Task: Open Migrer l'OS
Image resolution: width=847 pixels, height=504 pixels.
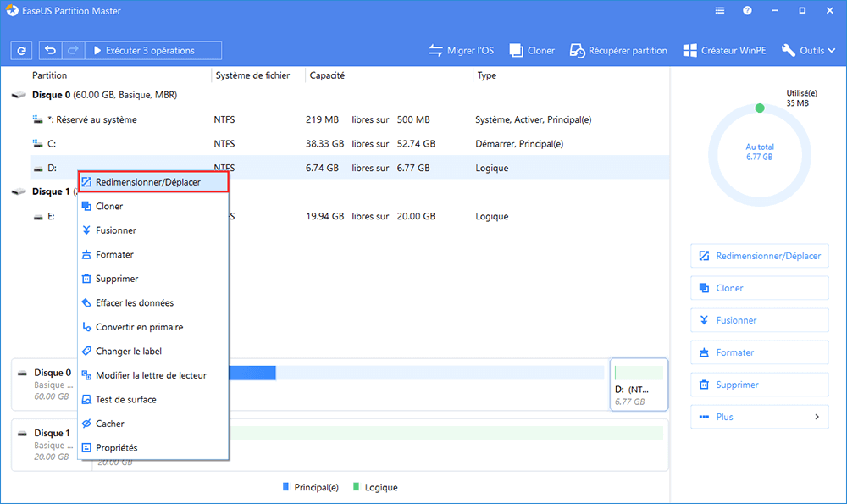Action: (462, 50)
